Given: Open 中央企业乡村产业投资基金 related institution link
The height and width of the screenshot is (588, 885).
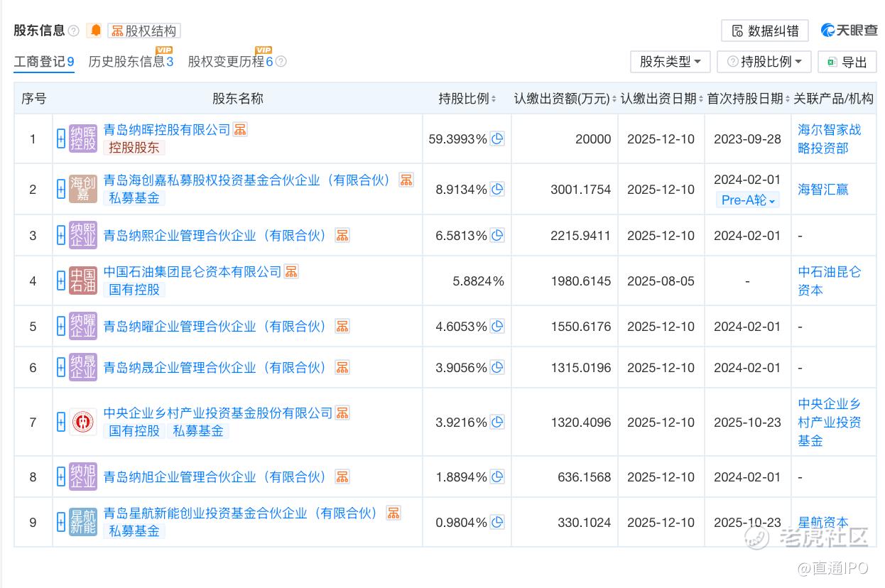Looking at the screenshot, I should (x=830, y=422).
